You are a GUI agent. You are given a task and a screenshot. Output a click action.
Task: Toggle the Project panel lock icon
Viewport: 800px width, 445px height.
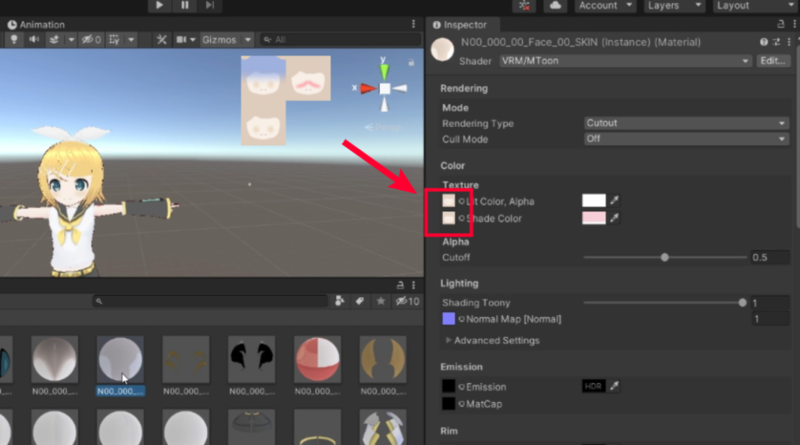click(x=401, y=285)
